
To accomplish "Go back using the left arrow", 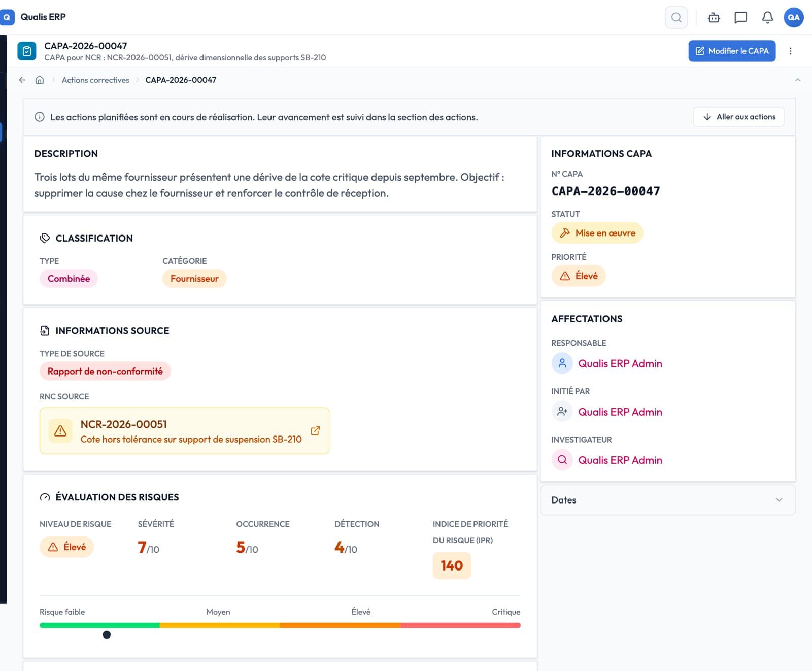I will [22, 80].
